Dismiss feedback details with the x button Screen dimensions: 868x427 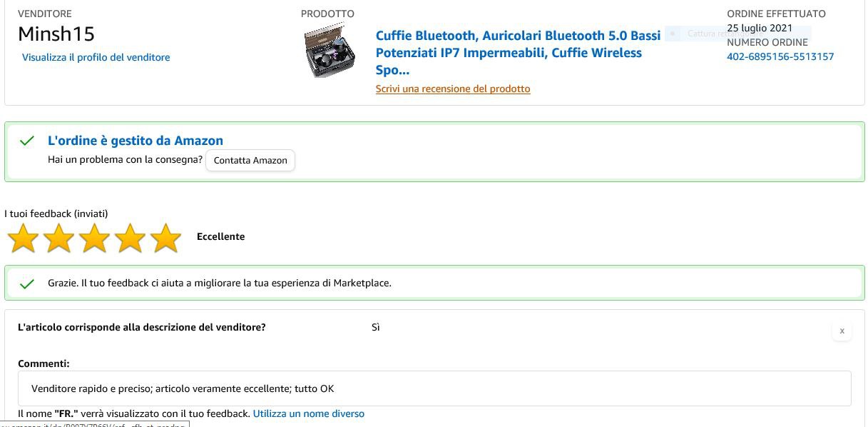(x=842, y=331)
